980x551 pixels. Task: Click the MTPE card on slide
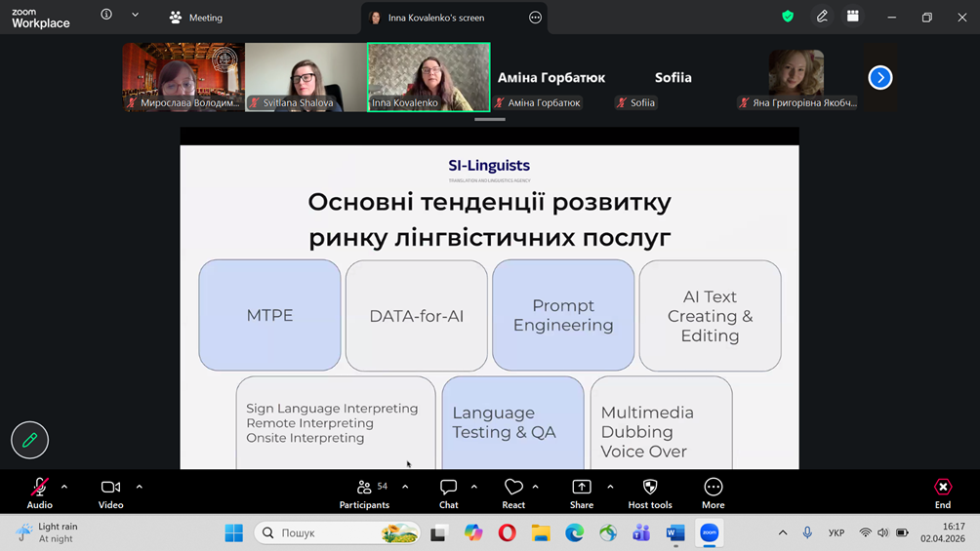(x=269, y=315)
